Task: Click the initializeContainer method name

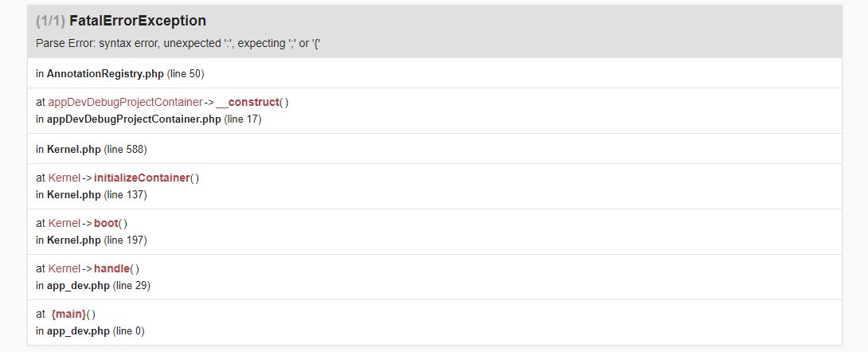Action: pos(142,178)
